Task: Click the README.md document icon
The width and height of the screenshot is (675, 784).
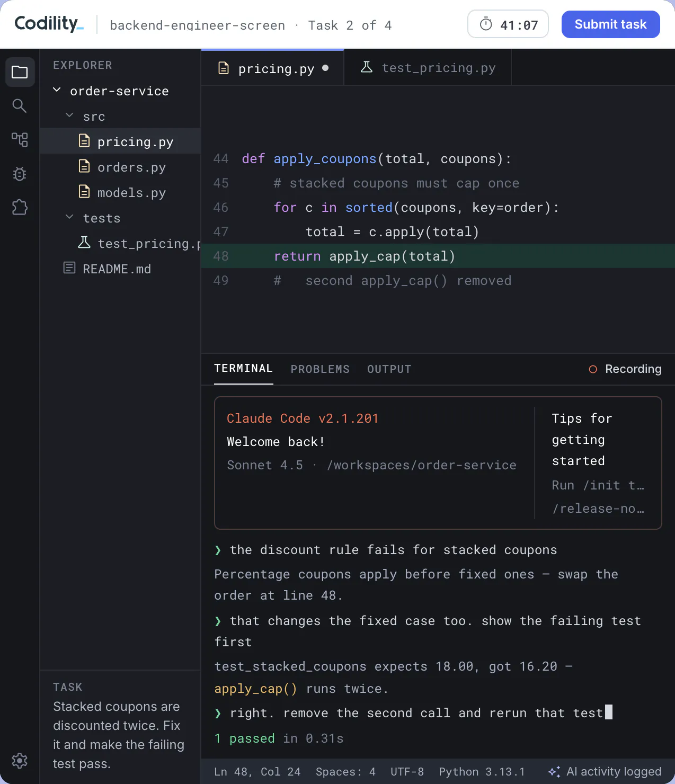Action: [x=69, y=268]
